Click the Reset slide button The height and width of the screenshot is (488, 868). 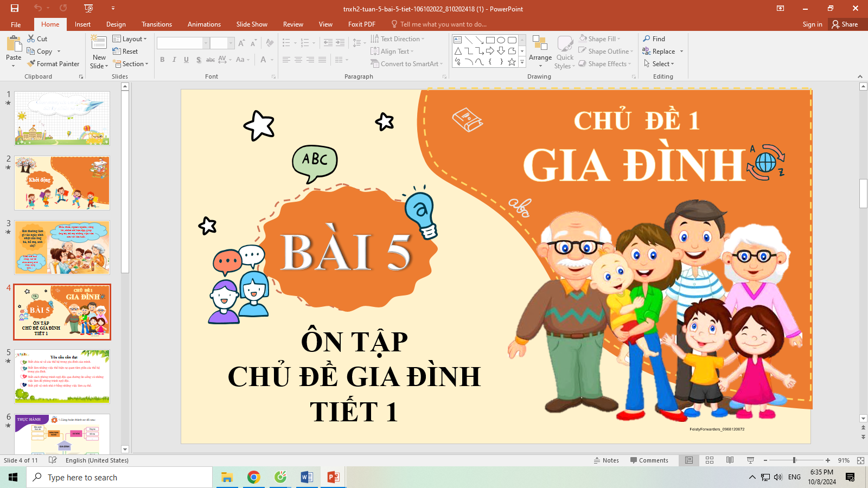[125, 52]
